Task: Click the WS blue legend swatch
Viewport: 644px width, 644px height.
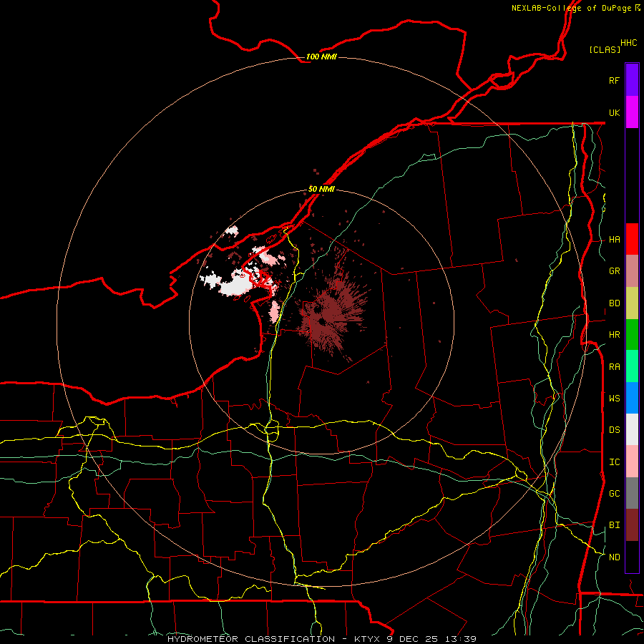Action: (632, 398)
